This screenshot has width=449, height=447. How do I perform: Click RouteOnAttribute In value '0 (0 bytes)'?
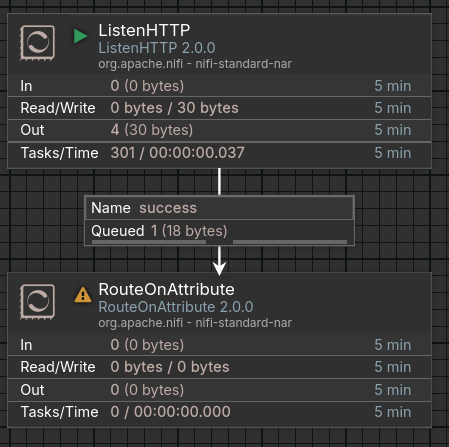tap(147, 345)
